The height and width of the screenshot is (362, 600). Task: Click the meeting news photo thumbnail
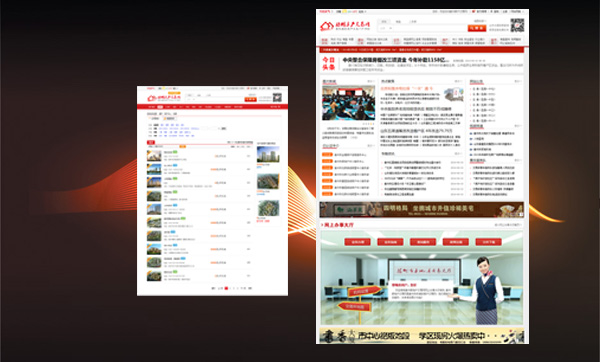point(348,103)
